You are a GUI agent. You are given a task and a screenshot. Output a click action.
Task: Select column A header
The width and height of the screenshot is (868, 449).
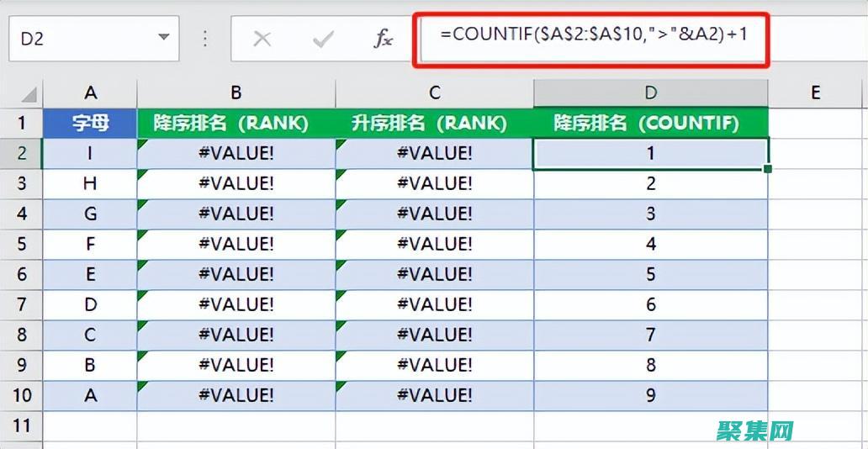click(x=90, y=92)
